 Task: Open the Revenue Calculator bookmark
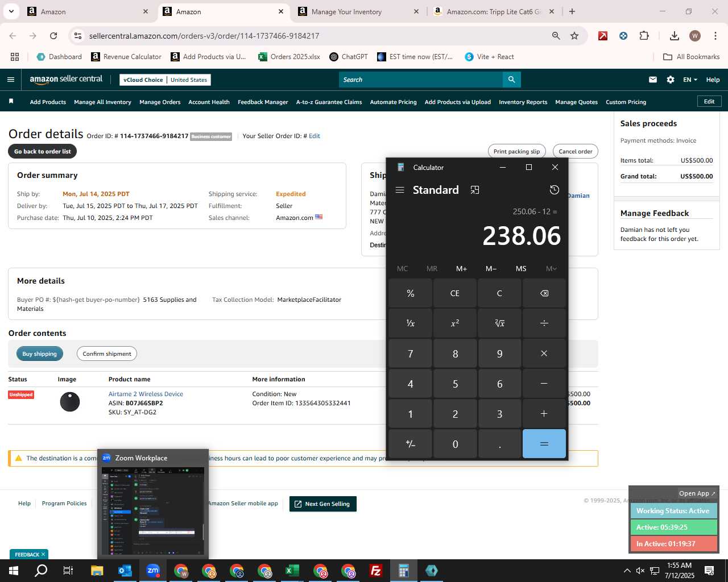(x=126, y=57)
